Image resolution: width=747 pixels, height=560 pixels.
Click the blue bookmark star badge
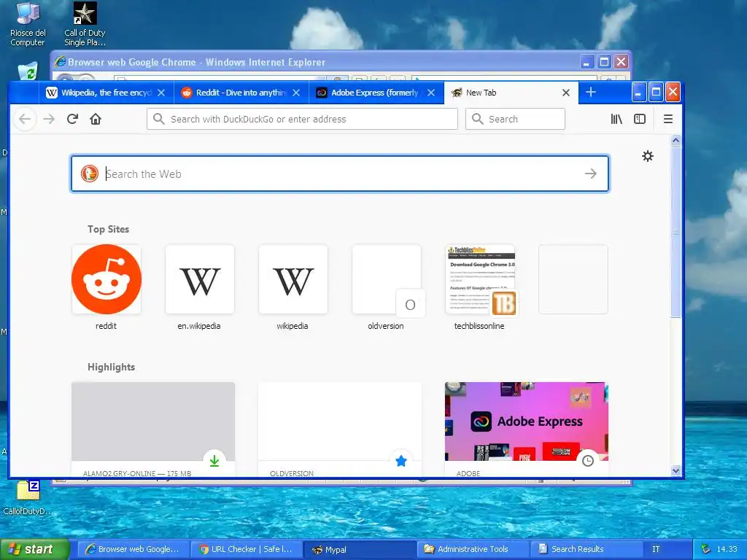coord(401,461)
